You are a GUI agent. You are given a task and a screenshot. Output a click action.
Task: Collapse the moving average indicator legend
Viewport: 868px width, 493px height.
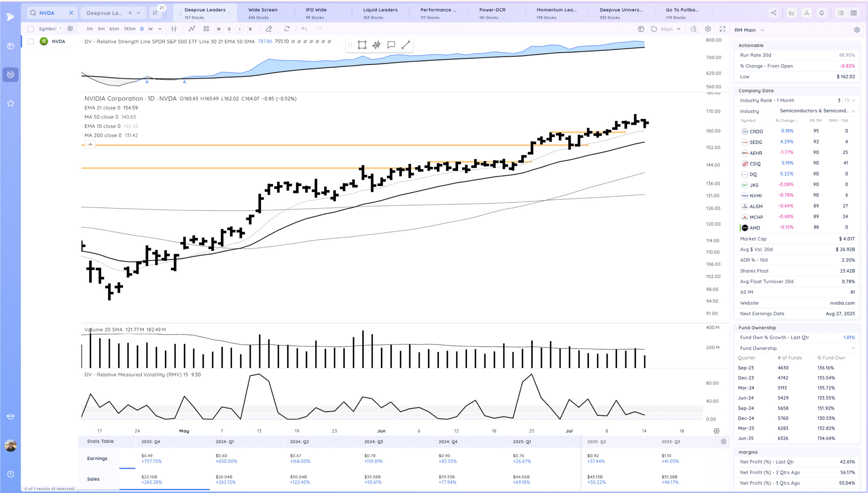90,145
